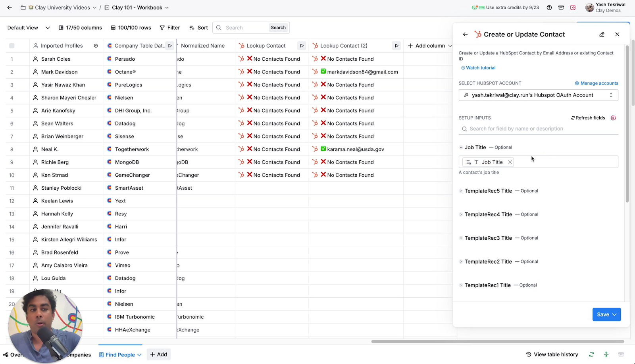
Task: Expand the TemplateRec3 Title field
Action: click(x=461, y=238)
